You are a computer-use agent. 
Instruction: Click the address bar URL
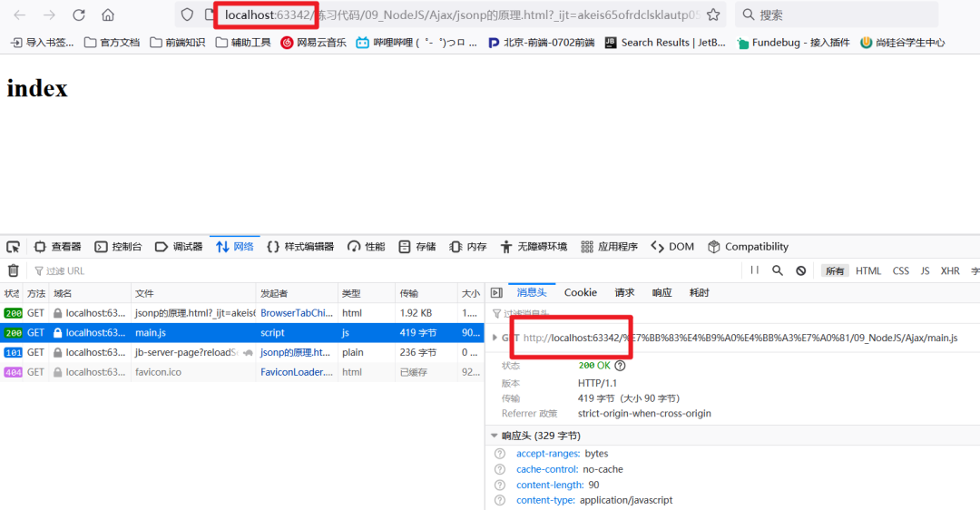[x=461, y=15]
